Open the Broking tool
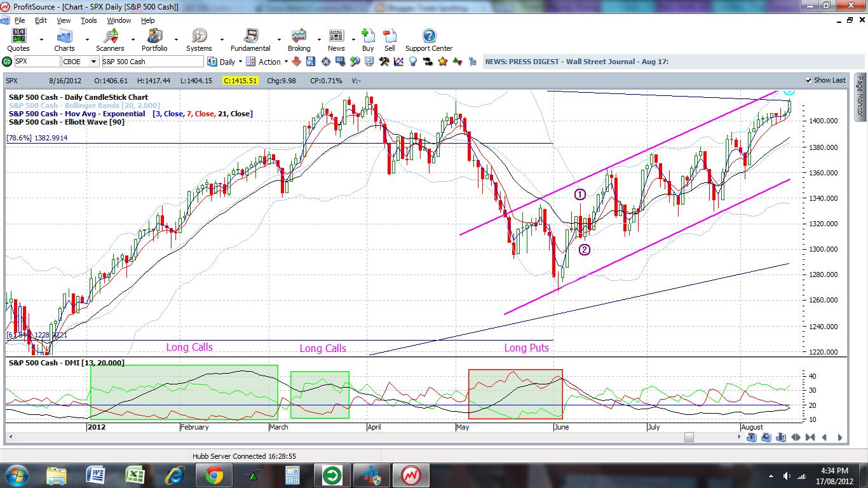868x488 pixels. click(x=299, y=40)
